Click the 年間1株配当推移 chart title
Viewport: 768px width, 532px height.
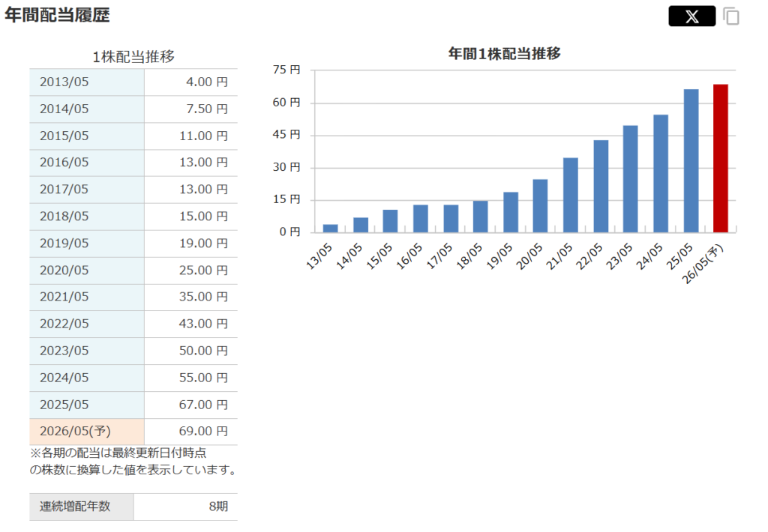tap(504, 53)
